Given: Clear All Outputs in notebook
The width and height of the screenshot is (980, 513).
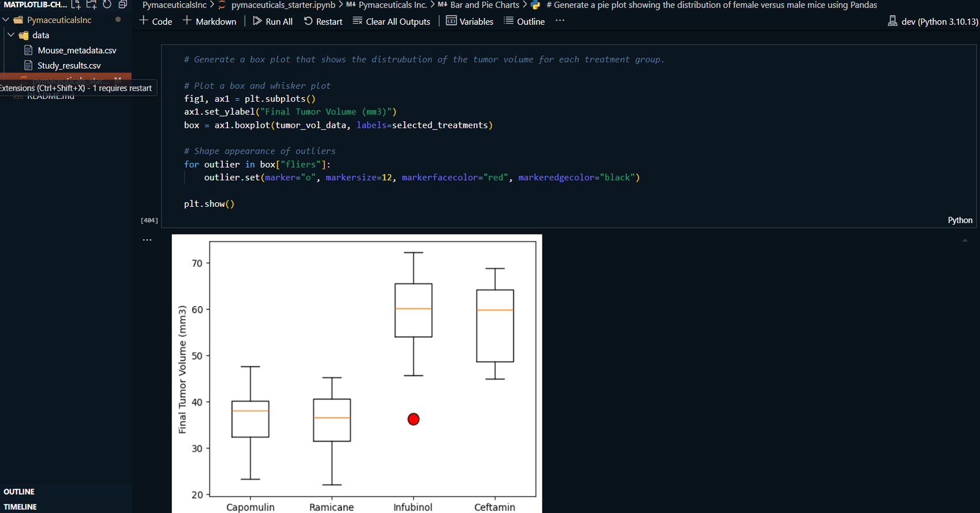Looking at the screenshot, I should click(x=391, y=21).
